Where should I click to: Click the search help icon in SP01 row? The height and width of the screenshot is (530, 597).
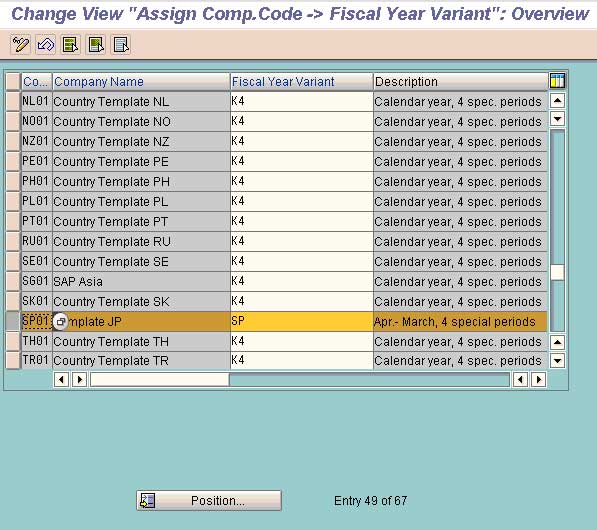point(60,322)
